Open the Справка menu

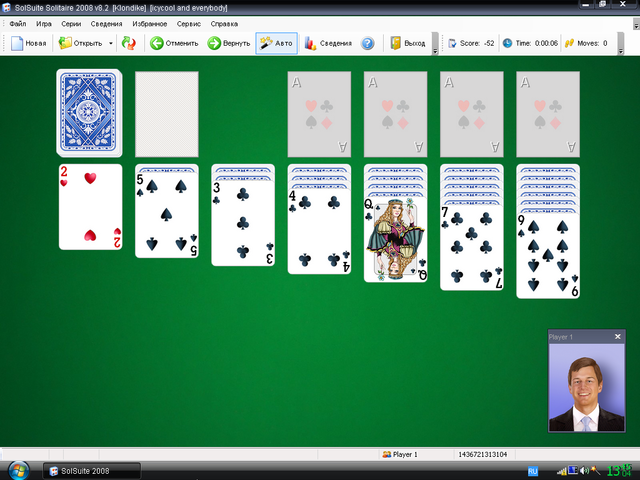pos(224,24)
